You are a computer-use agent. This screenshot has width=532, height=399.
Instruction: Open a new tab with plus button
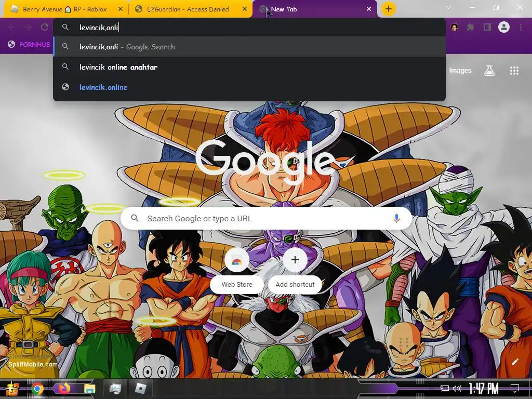(x=389, y=9)
